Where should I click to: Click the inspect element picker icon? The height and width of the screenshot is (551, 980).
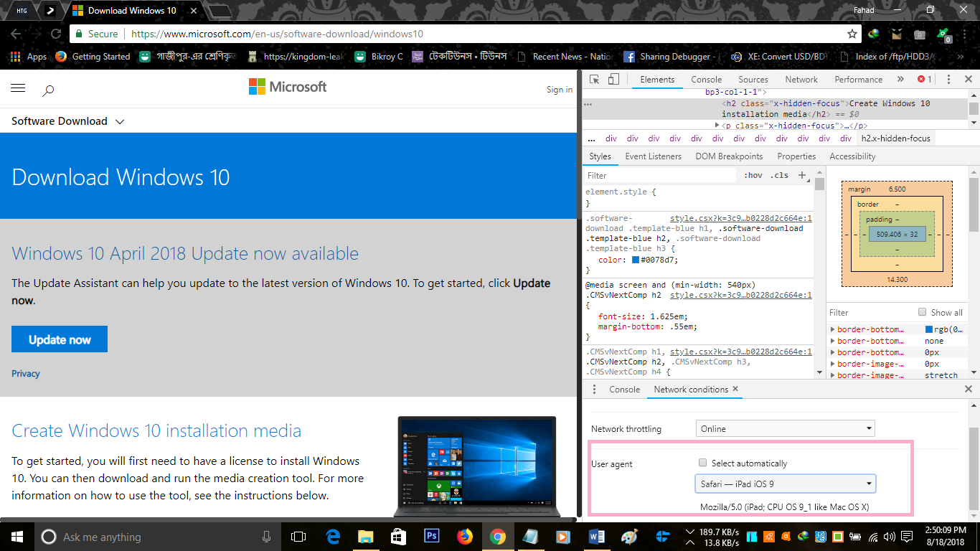tap(595, 80)
